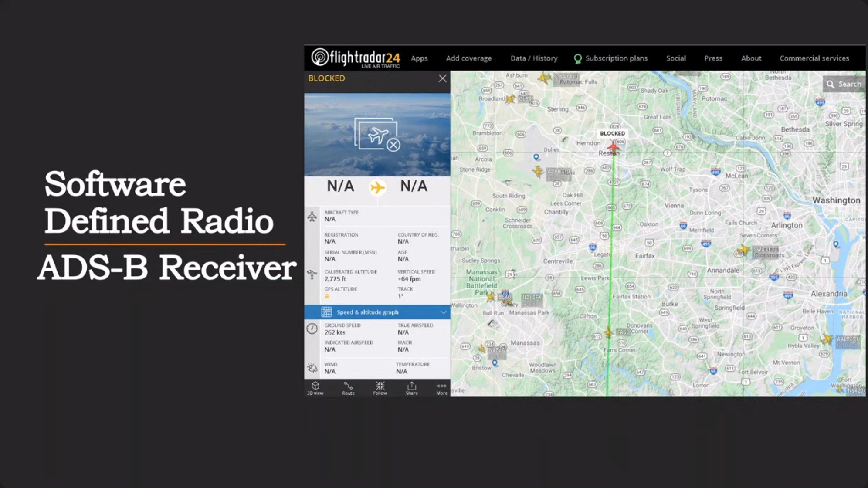This screenshot has width=868, height=488.
Task: Open the About menu
Action: 751,58
